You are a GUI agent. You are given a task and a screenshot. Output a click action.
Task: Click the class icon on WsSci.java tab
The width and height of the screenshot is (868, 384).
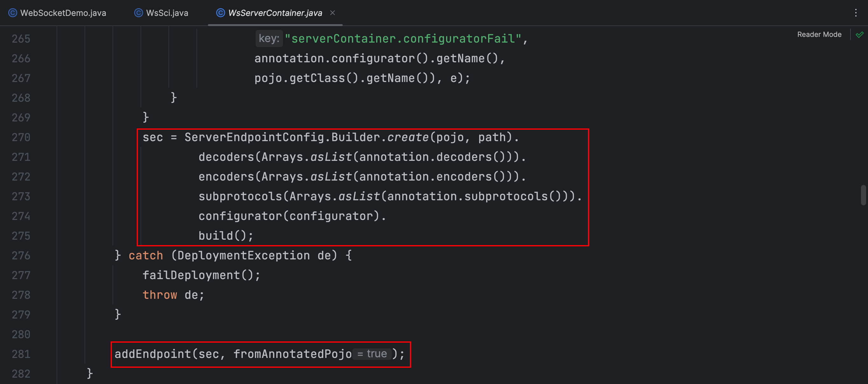coord(138,13)
